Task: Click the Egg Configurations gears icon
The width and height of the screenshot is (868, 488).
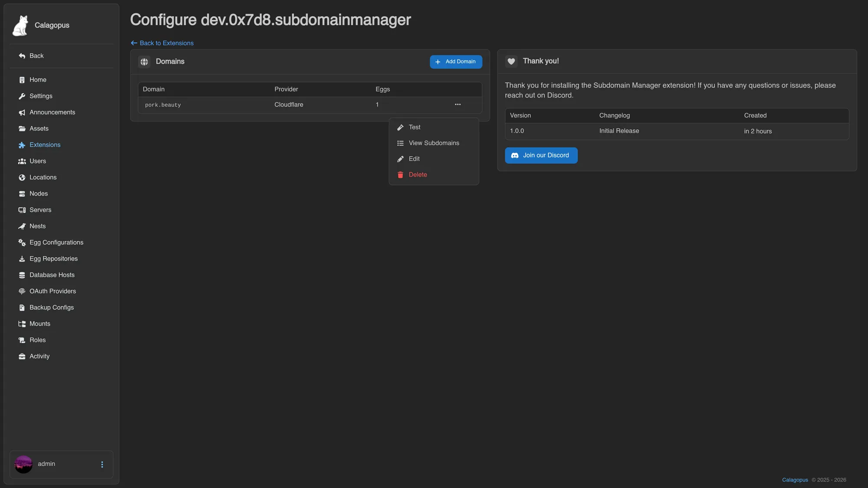Action: pyautogui.click(x=22, y=242)
